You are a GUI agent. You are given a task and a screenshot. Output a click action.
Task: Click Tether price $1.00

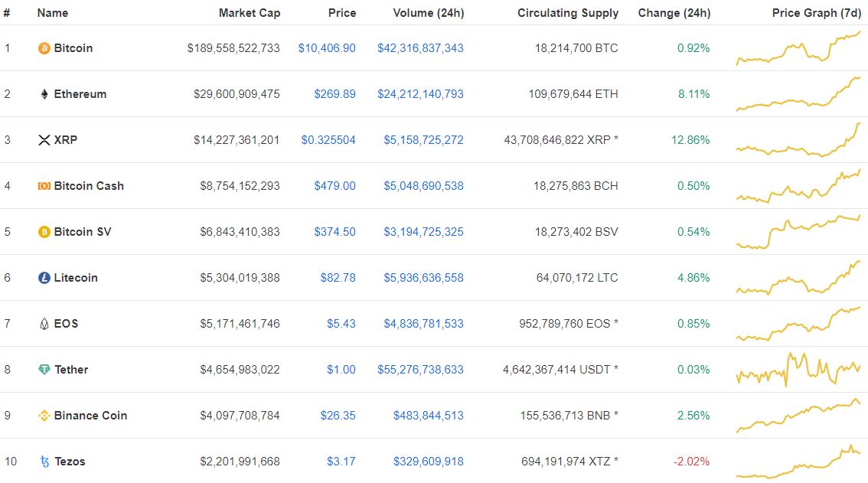tap(341, 370)
